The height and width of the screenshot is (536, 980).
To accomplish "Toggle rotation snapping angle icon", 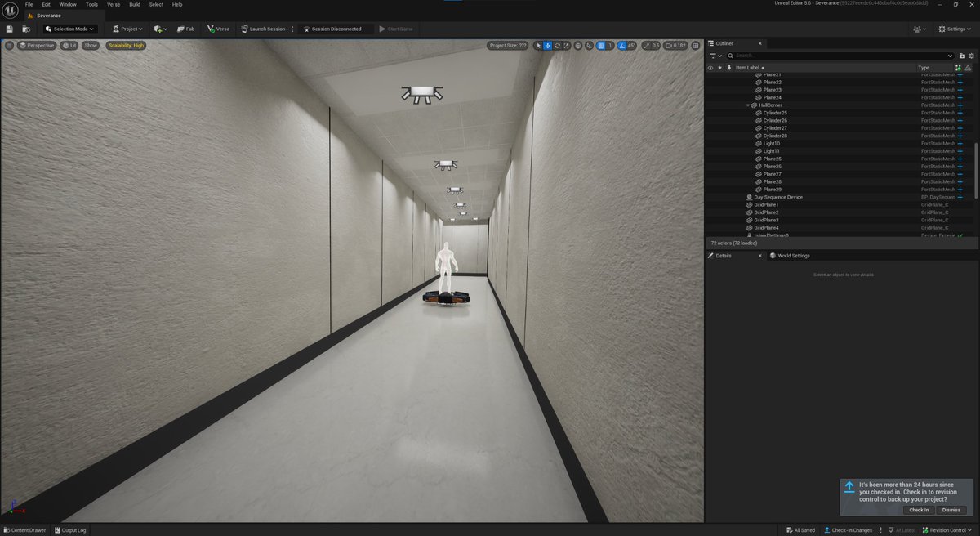I will point(621,46).
